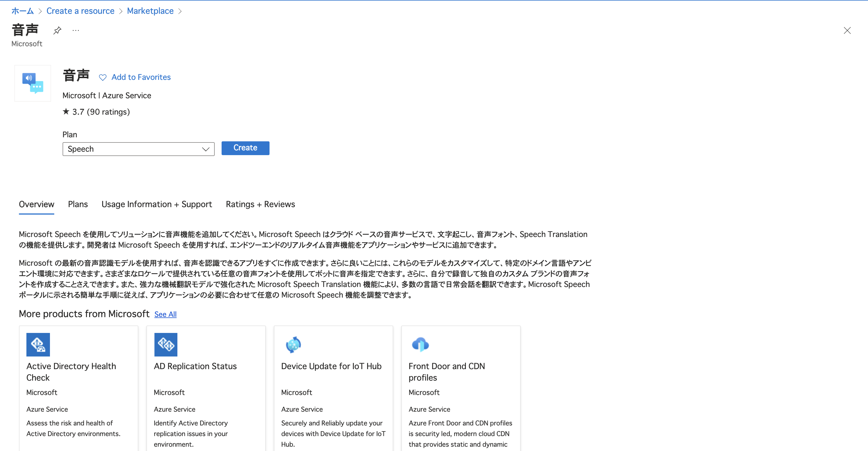Click the pin to dashboard icon
Viewport: 868px width, 451px height.
[x=57, y=30]
